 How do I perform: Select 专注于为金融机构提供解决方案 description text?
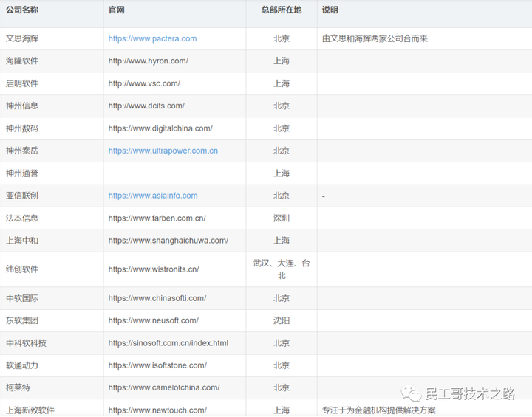coord(378,410)
